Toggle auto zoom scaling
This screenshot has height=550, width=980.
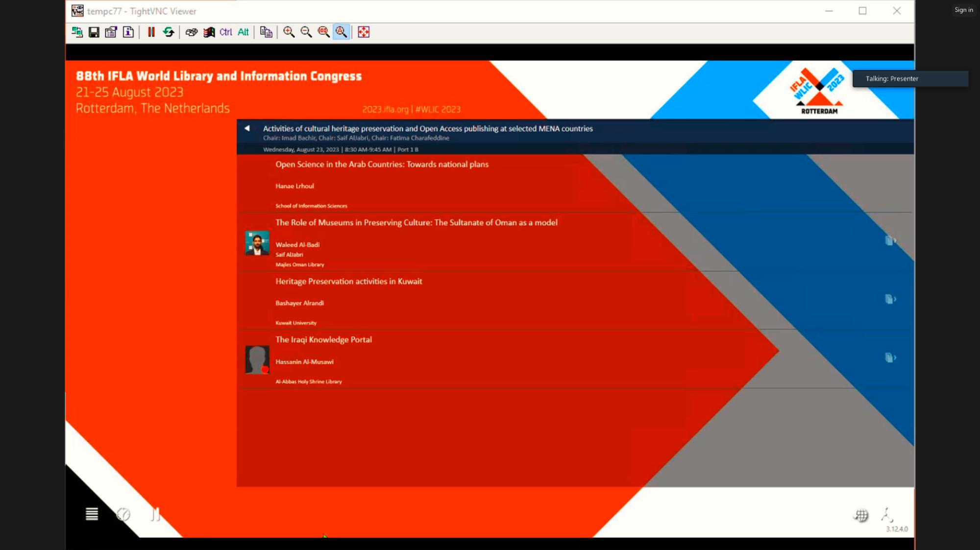[x=341, y=32]
